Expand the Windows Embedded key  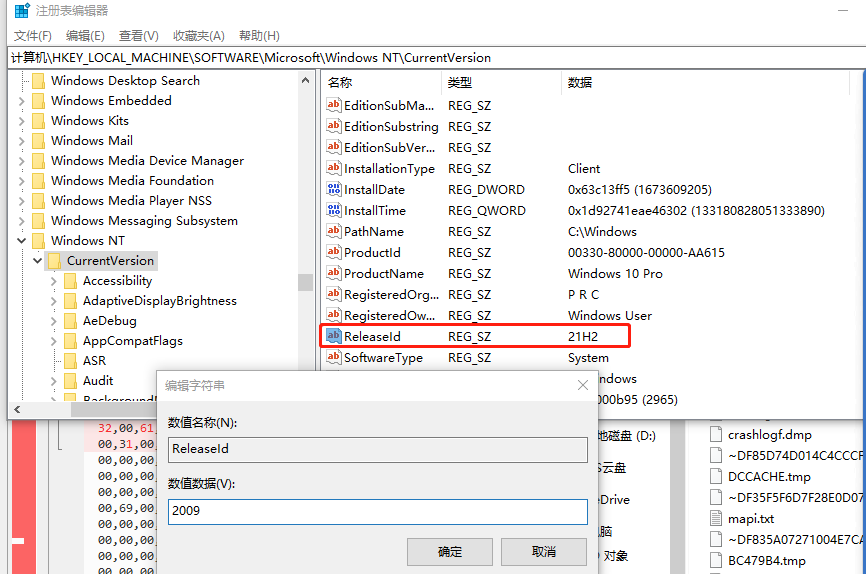pos(22,101)
